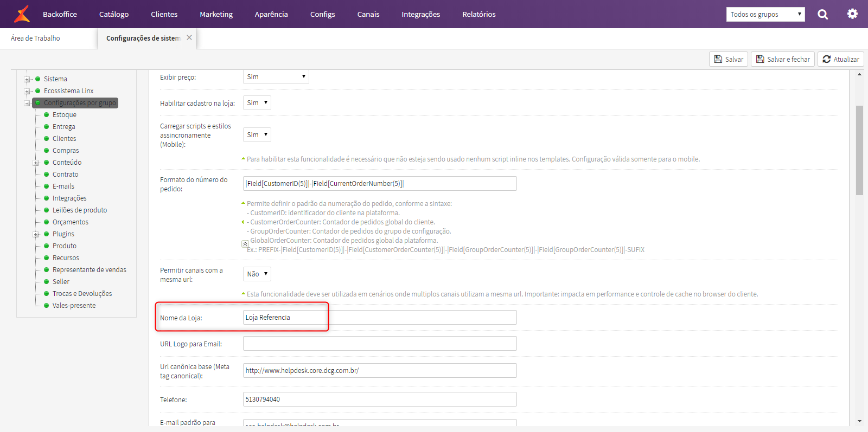Expand the Ecossistema Linx tree node
Screen dimensions: 868x432
[27, 91]
